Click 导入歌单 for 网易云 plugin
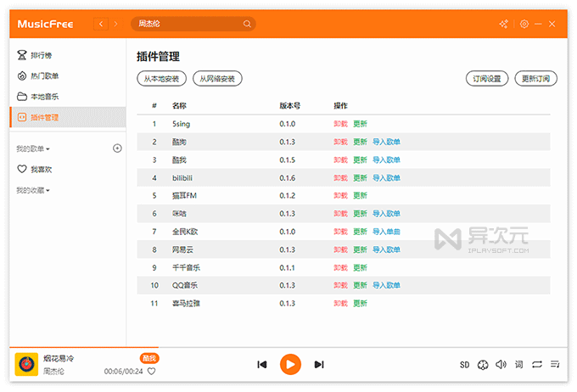The image size is (577, 392). coord(386,249)
